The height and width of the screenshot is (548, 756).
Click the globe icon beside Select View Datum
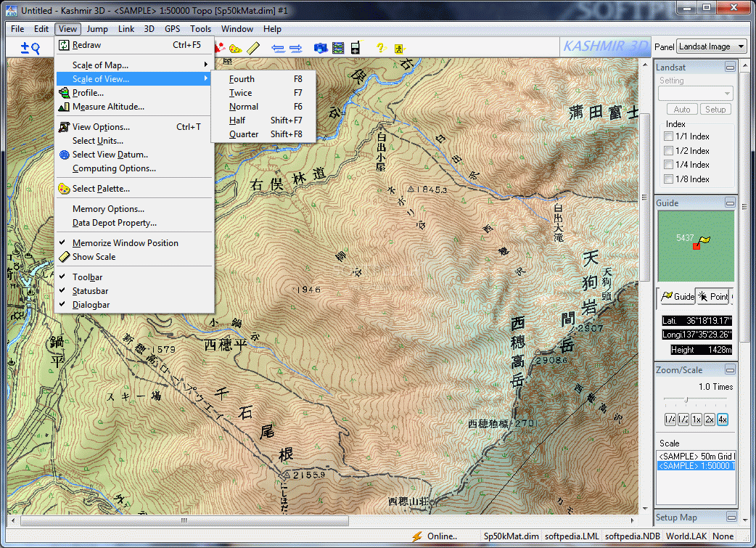[x=64, y=155]
